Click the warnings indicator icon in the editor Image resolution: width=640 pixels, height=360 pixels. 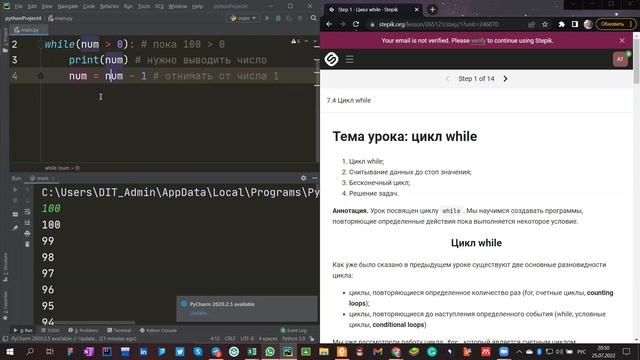tap(296, 41)
